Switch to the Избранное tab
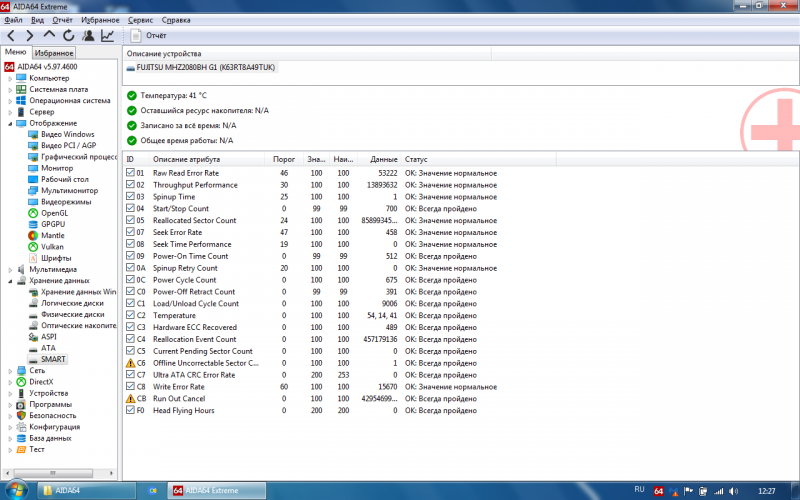Screen dimensions: 800x500 (x=54, y=52)
